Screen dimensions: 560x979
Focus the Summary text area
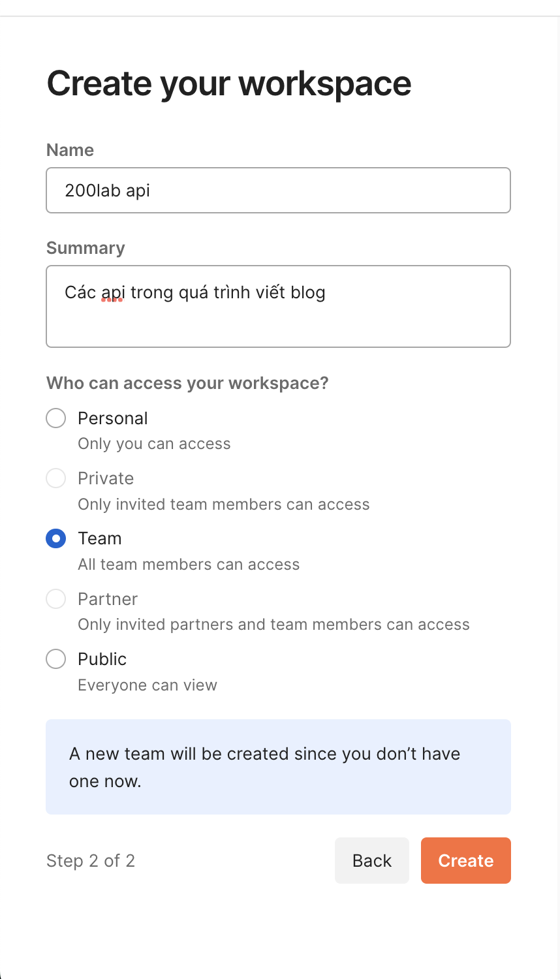pos(278,306)
